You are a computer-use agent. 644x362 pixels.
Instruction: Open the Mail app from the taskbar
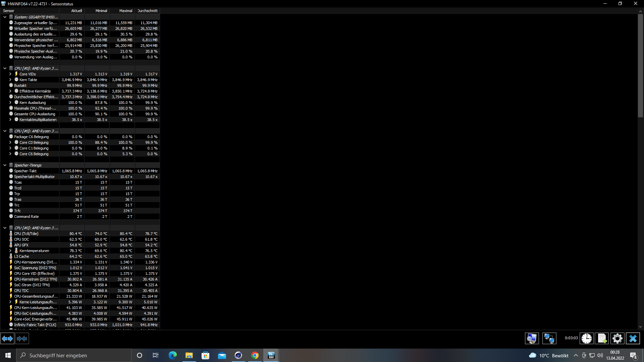[222, 355]
